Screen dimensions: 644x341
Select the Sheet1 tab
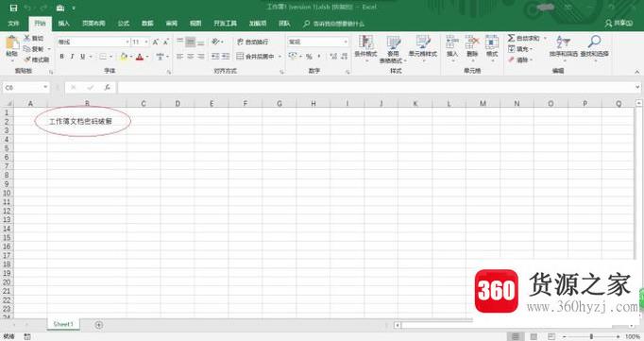pos(63,324)
